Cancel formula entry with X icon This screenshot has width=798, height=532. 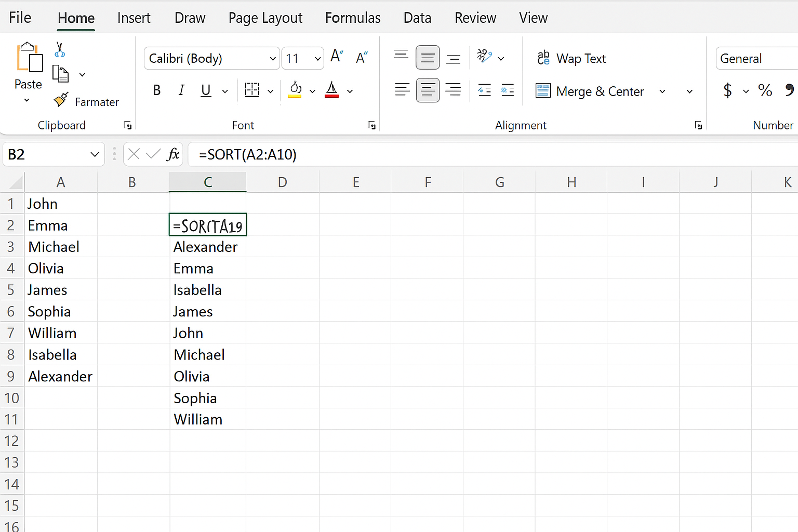[x=134, y=154]
